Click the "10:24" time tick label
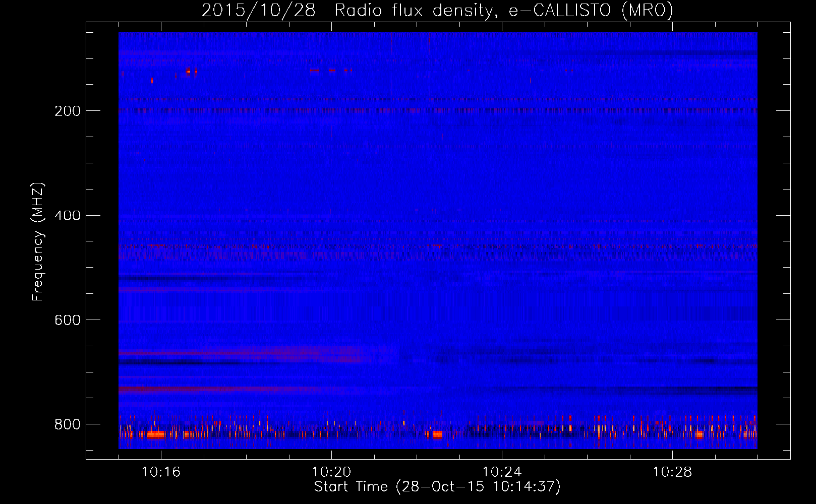This screenshot has width=816, height=504. (502, 472)
